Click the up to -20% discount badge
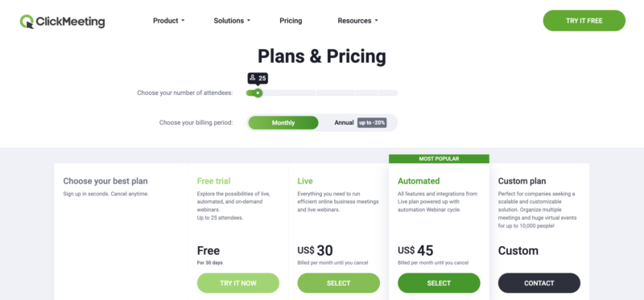Screen dimensions: 644x300 pos(372,123)
